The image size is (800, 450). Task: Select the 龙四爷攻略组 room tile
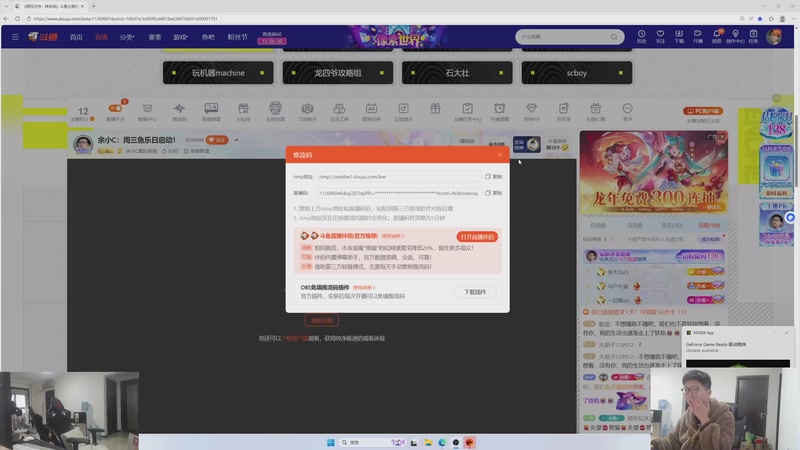point(338,73)
